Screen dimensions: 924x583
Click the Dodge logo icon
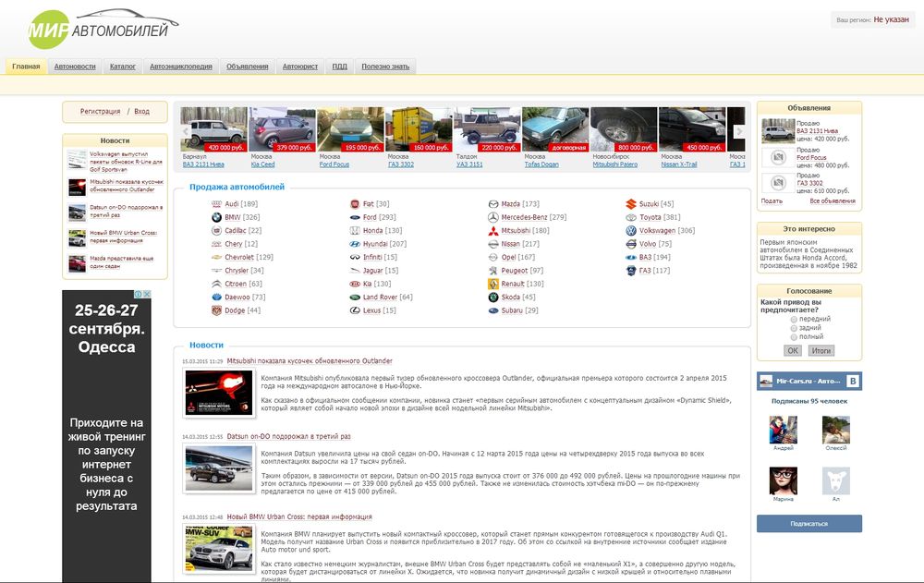coord(216,310)
